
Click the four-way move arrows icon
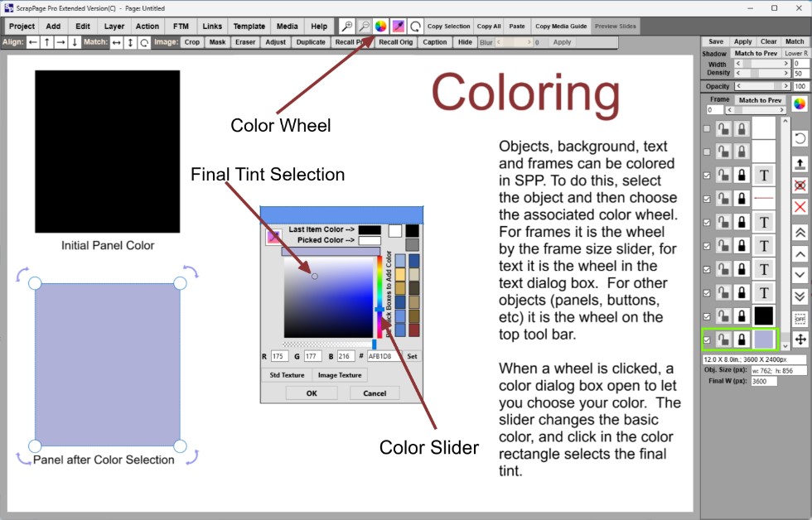800,339
